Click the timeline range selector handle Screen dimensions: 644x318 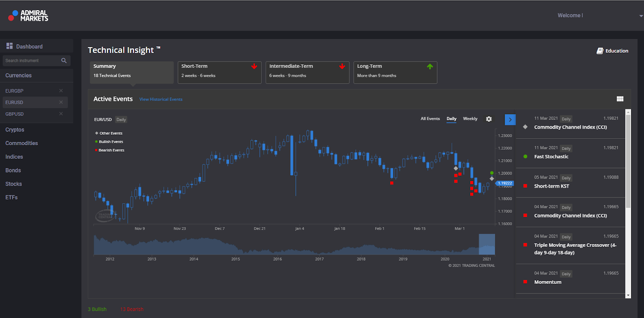(x=487, y=244)
